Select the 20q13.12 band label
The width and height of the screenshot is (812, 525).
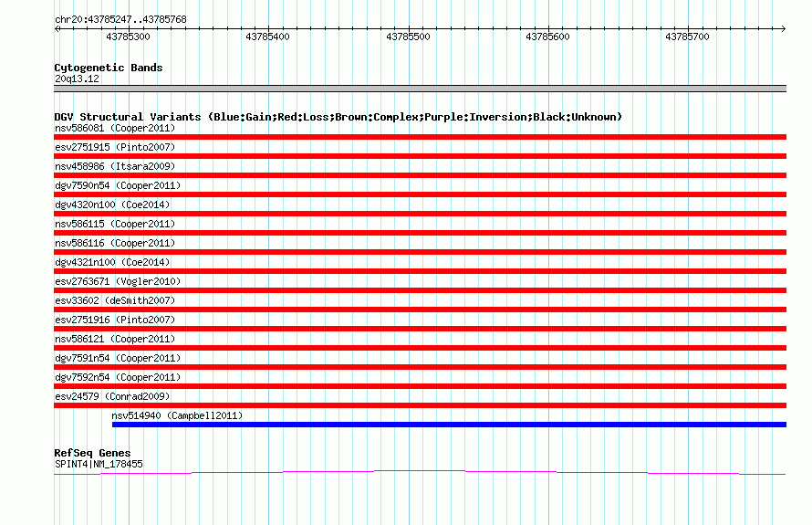pyautogui.click(x=77, y=79)
